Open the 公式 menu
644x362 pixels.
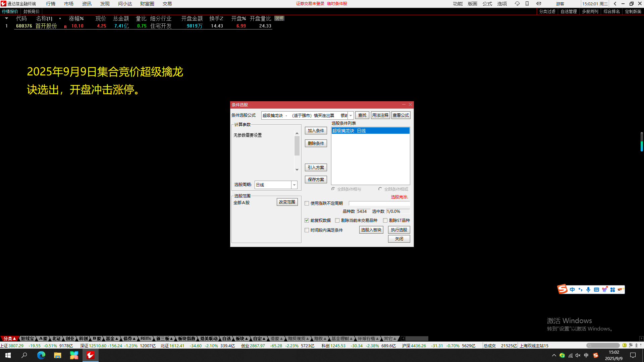coord(487,4)
